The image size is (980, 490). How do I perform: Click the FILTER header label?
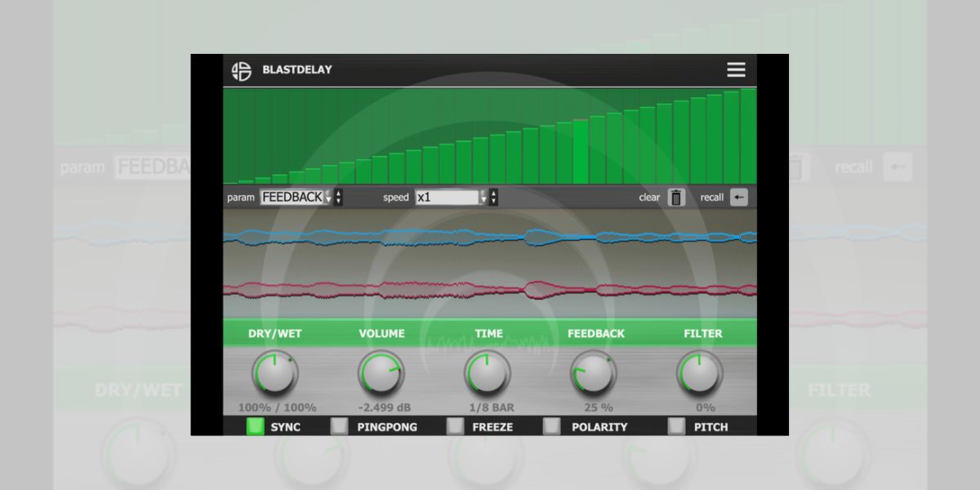click(x=703, y=333)
